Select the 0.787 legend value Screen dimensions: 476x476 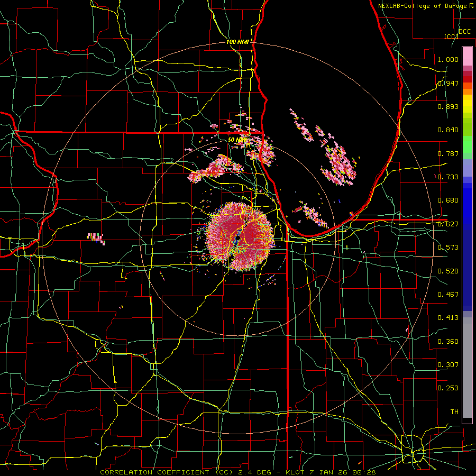point(448,153)
